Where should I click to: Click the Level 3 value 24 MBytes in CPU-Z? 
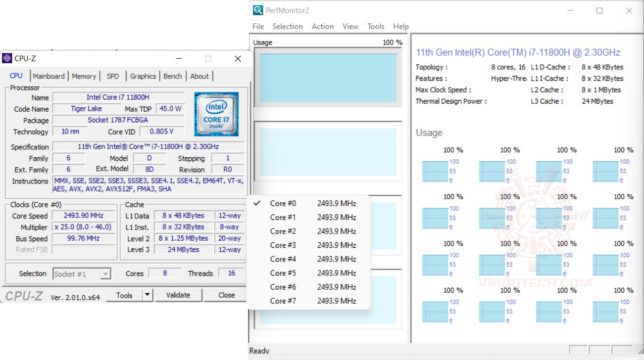(x=183, y=250)
